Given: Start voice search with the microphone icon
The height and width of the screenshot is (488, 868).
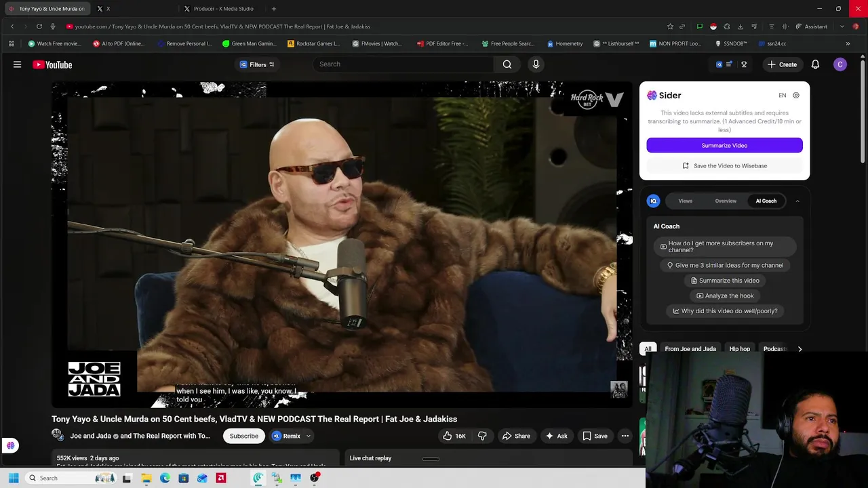Looking at the screenshot, I should click(x=536, y=64).
